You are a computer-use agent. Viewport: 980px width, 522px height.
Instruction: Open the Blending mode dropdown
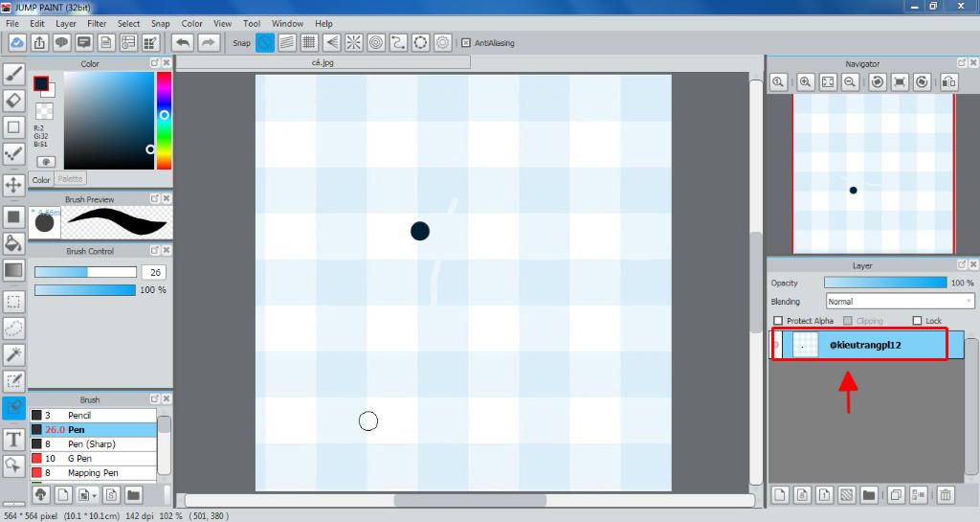point(900,302)
